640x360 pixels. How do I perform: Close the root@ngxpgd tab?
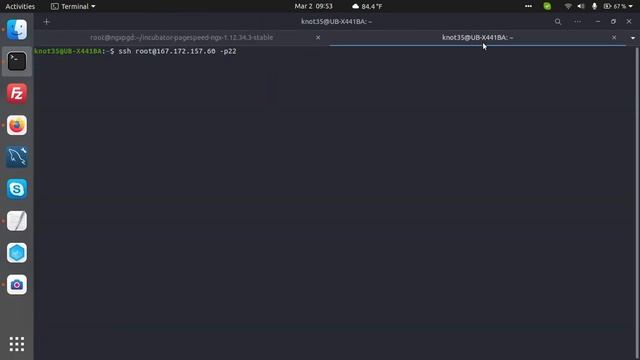click(318, 38)
